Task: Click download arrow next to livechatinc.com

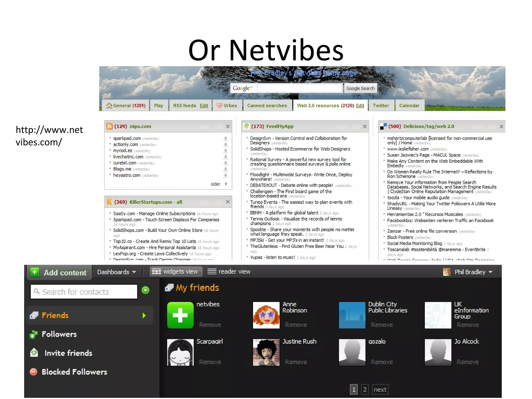Action: [x=226, y=157]
